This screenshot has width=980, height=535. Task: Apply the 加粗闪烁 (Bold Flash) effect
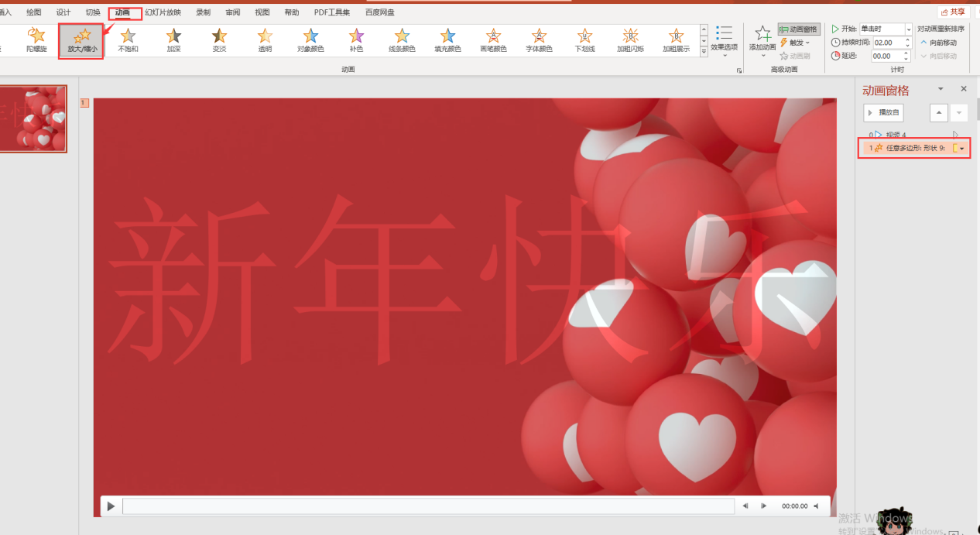tap(630, 40)
